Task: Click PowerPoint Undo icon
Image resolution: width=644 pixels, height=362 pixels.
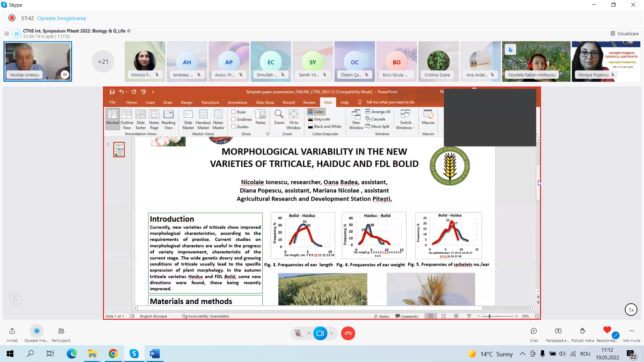Action: pyautogui.click(x=121, y=92)
